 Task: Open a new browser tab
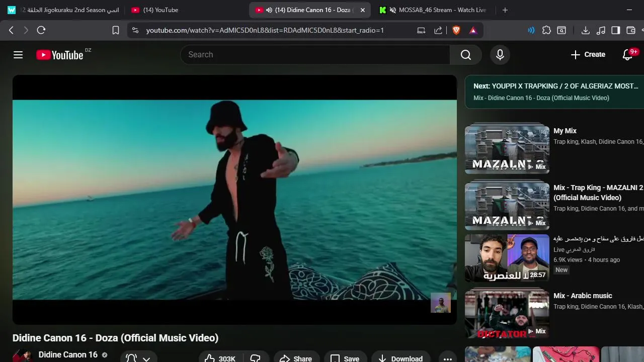[x=505, y=10]
